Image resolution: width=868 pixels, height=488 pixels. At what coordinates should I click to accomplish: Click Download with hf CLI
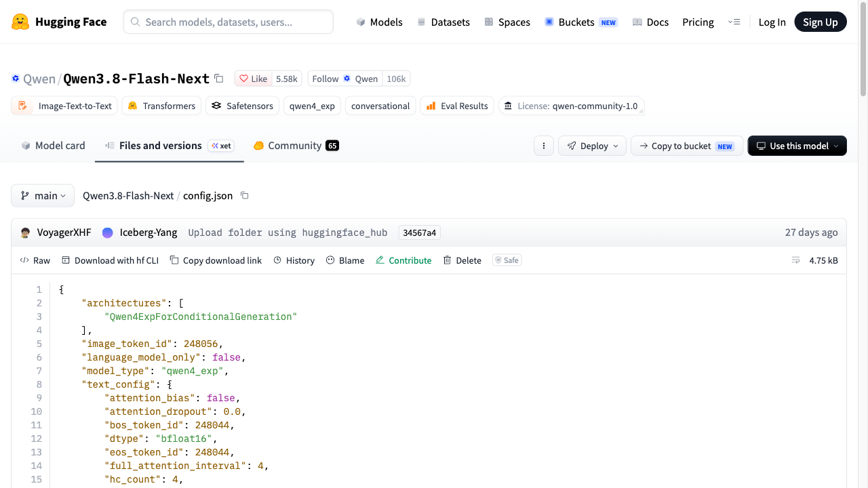click(x=110, y=260)
